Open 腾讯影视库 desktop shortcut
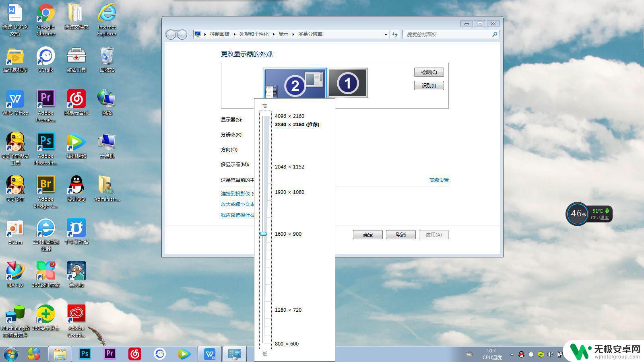The image size is (644, 362). coord(15,60)
